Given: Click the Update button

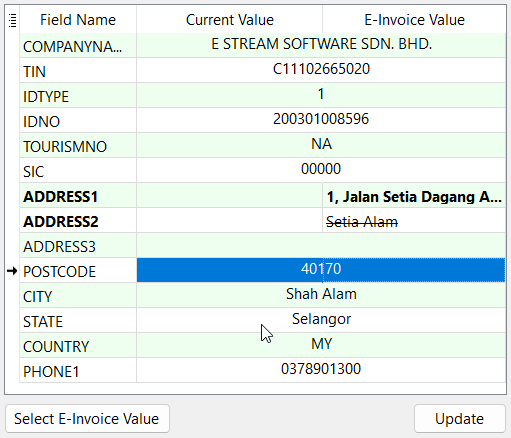Looking at the screenshot, I should pyautogui.click(x=460, y=419).
